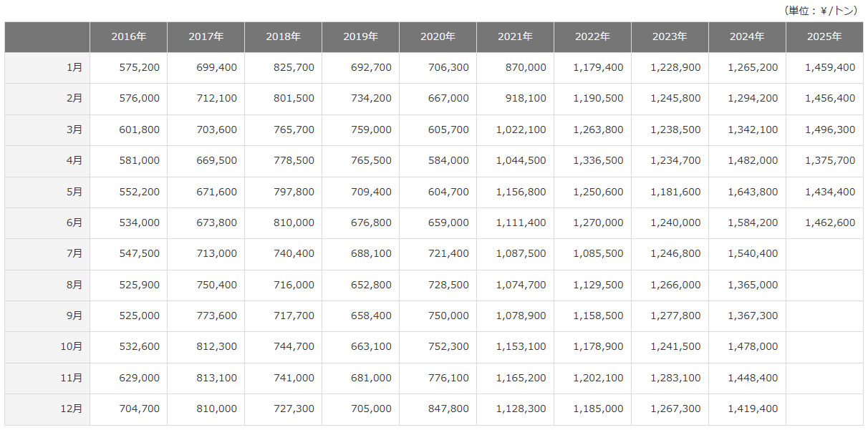Image resolution: width=868 pixels, height=430 pixels.
Task: Click the 12月 row label
Action: 72,409
